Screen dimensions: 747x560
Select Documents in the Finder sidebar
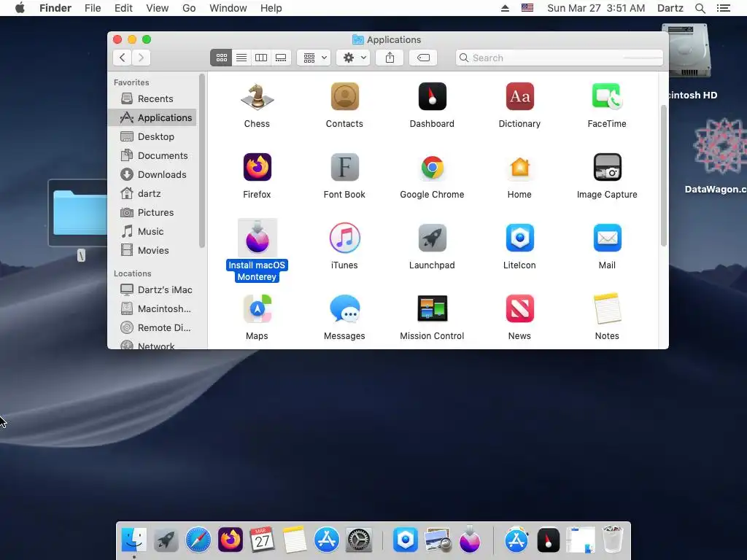pyautogui.click(x=152, y=156)
